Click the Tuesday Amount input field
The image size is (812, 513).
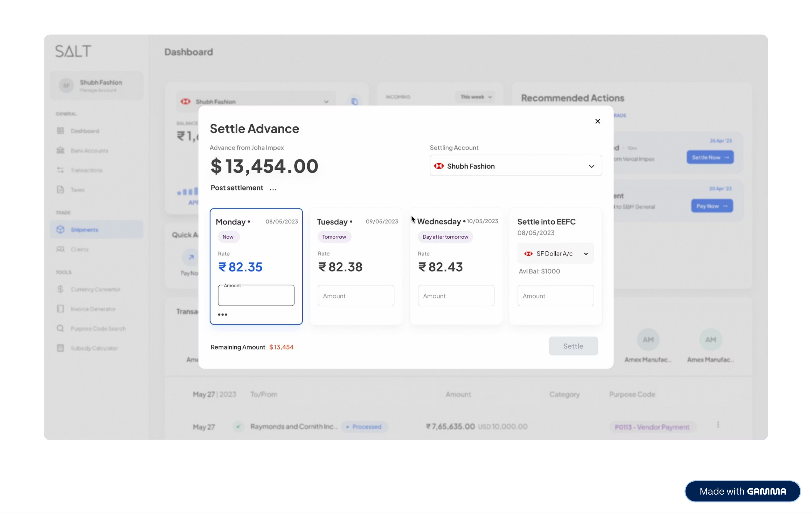coord(356,296)
